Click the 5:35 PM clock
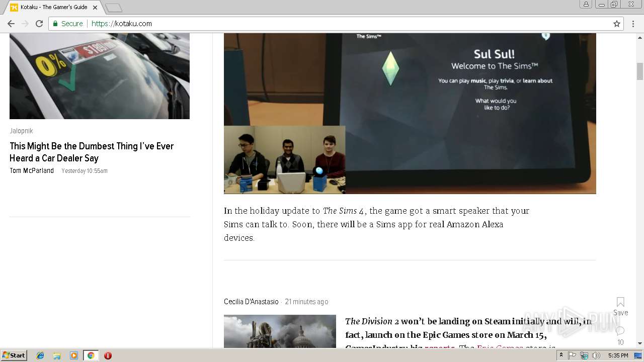Image resolution: width=644 pixels, height=362 pixels. pos(618,355)
